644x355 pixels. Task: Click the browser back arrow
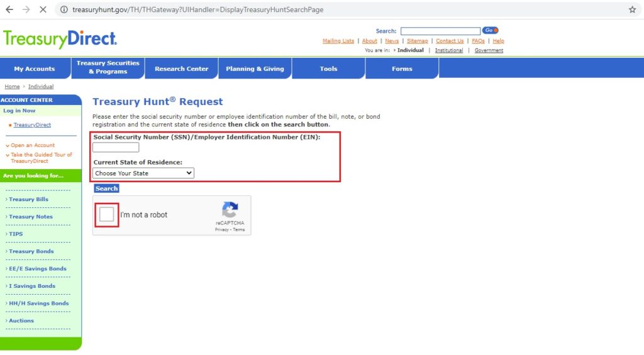pos(9,9)
